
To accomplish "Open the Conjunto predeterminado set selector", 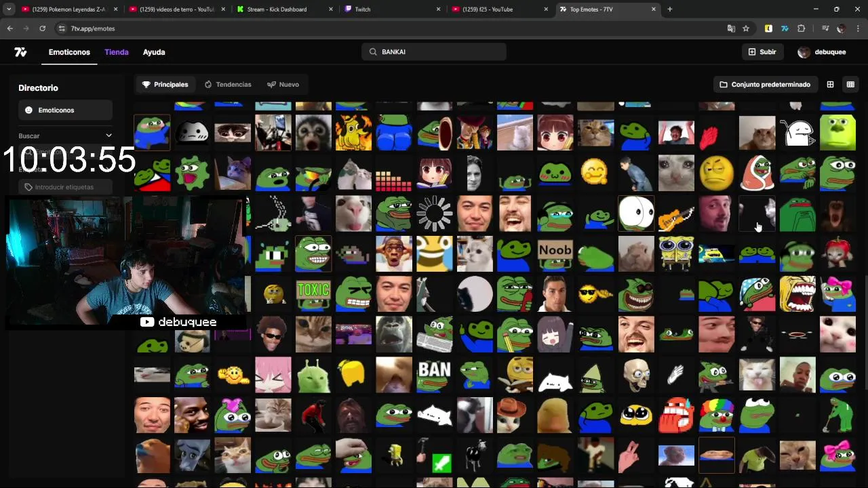I will (765, 85).
